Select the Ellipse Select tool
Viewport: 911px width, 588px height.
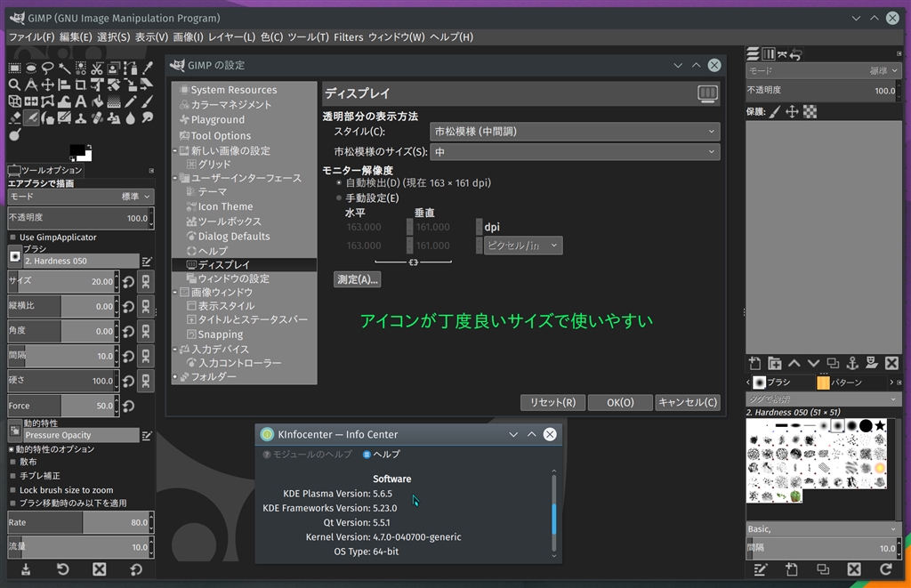coord(31,68)
